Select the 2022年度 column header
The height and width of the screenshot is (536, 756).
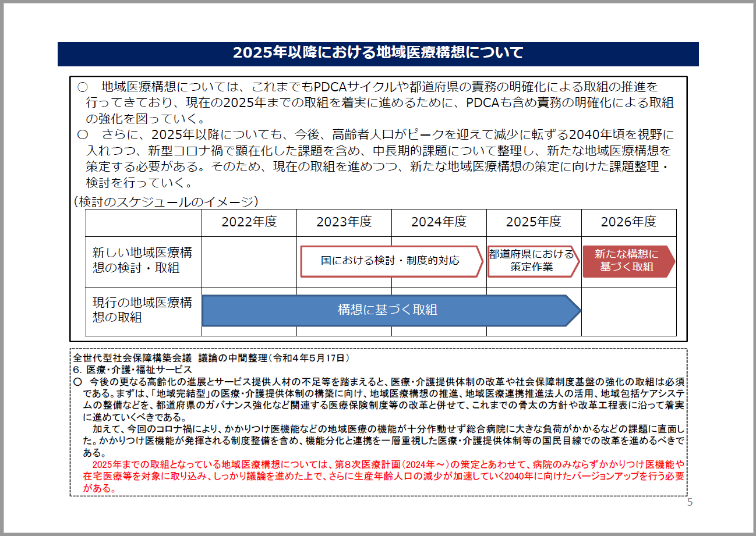(249, 222)
